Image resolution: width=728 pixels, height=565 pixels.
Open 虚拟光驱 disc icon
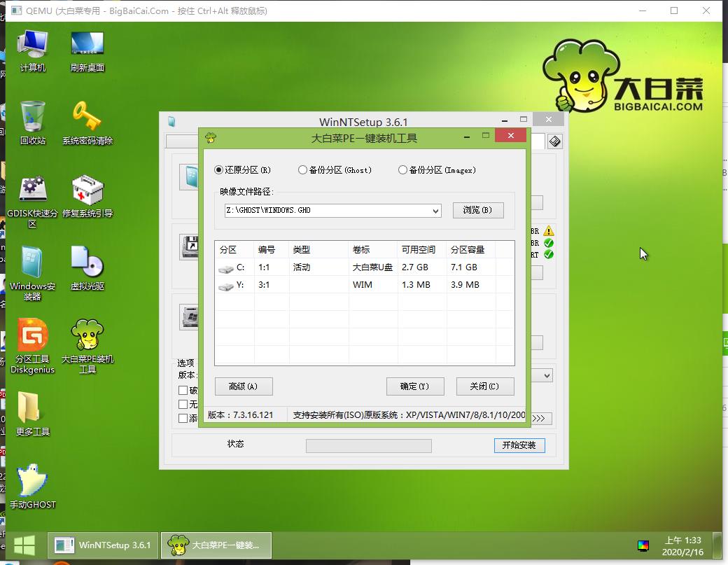coord(87,268)
